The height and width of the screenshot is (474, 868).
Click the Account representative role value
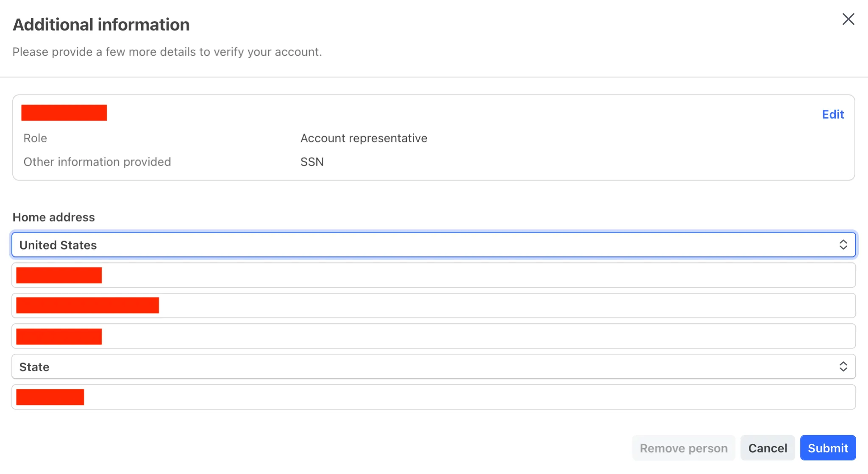(x=364, y=138)
